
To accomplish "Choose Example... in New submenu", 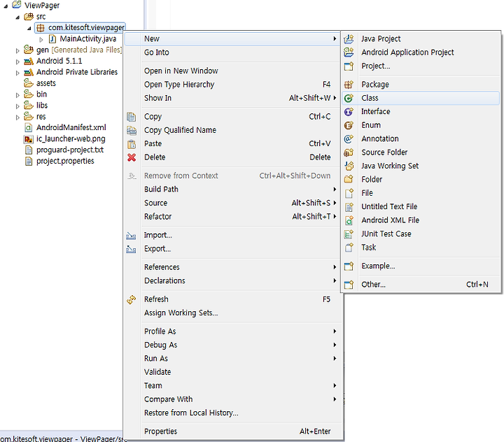I will [x=421, y=266].
